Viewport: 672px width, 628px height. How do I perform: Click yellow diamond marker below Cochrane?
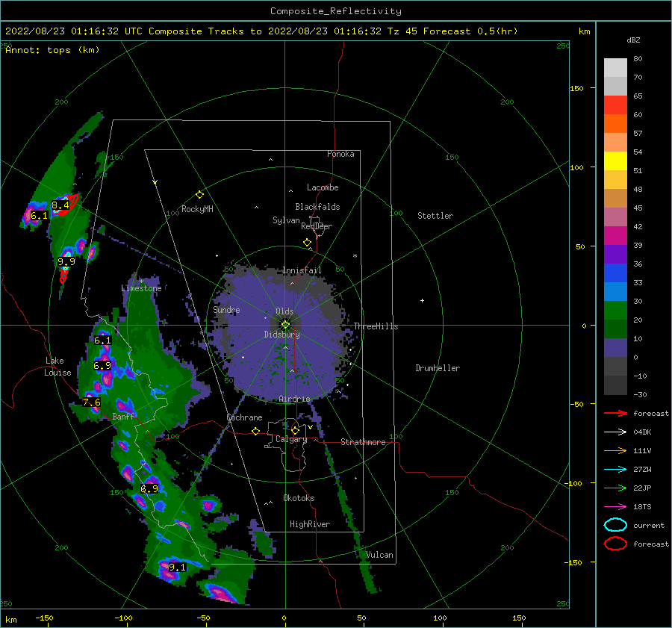pyautogui.click(x=256, y=432)
